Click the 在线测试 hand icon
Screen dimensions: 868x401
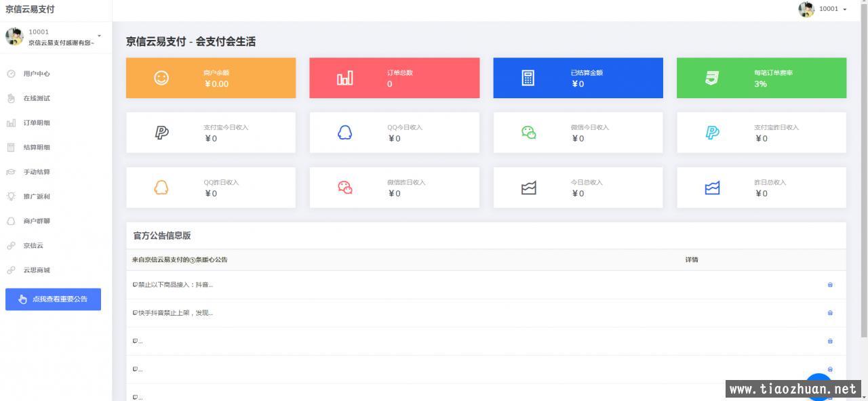(11, 98)
